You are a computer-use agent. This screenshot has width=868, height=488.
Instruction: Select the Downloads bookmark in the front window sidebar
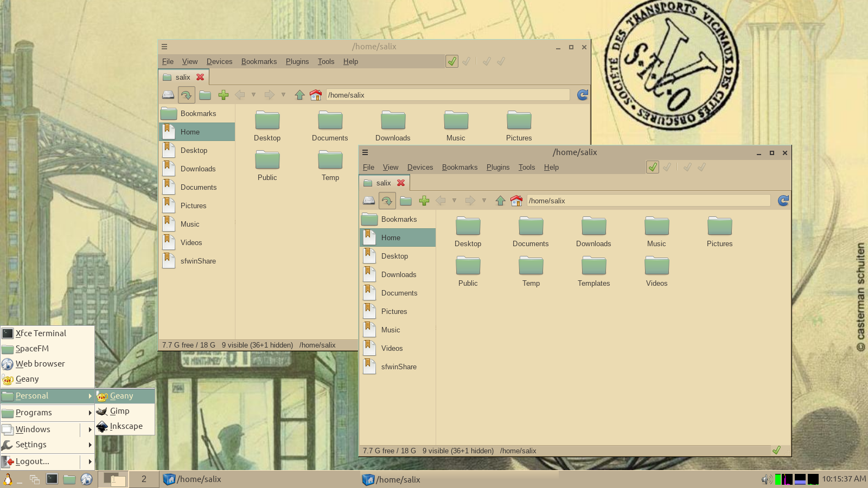[398, 274]
